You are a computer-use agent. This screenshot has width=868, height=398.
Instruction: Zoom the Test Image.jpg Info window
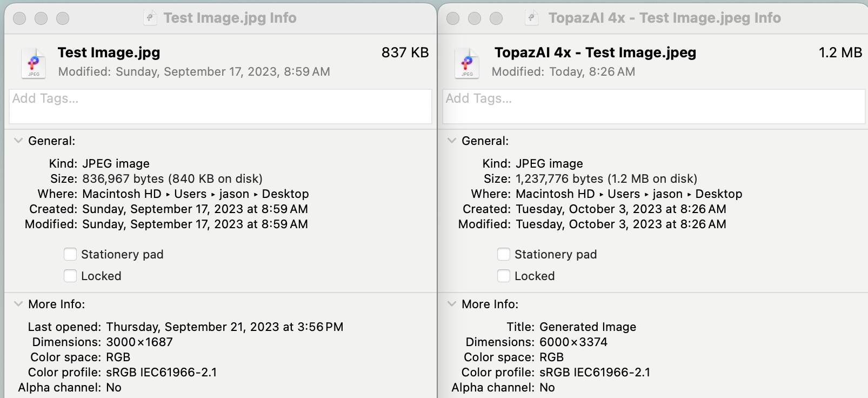[63, 18]
